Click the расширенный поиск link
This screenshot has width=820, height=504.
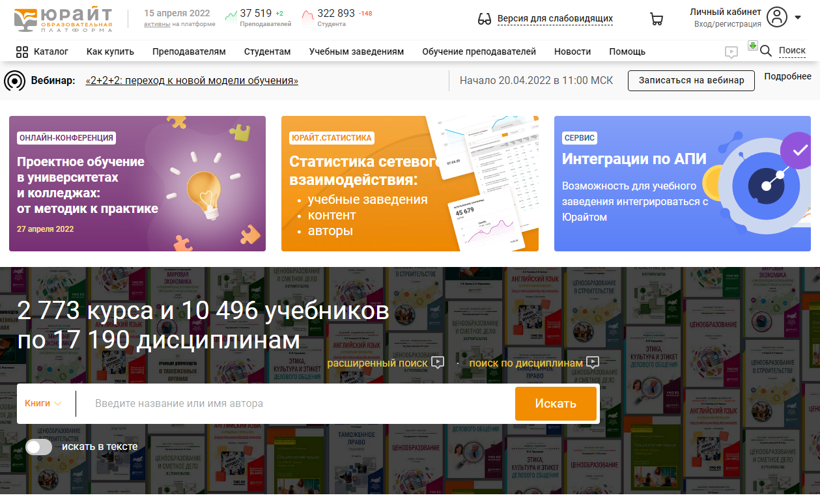(378, 363)
